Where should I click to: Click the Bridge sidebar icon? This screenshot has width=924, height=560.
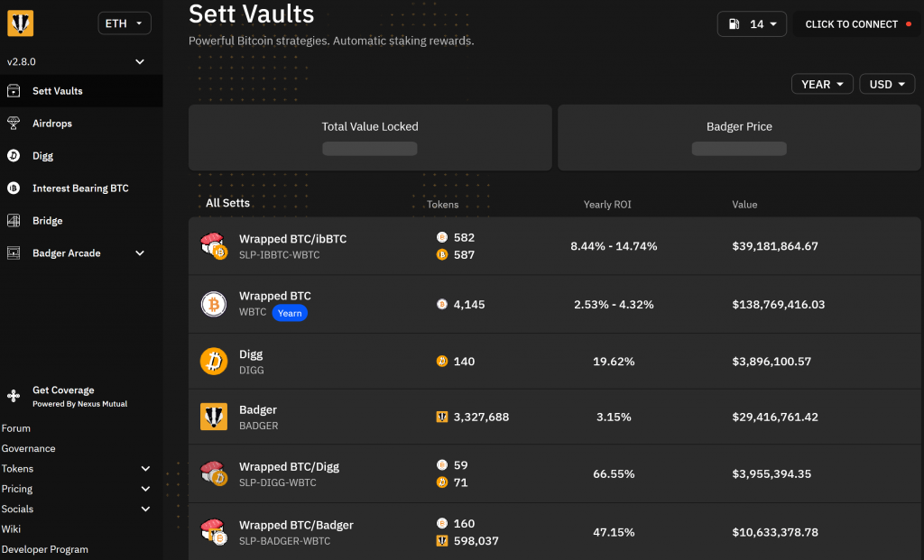[14, 220]
